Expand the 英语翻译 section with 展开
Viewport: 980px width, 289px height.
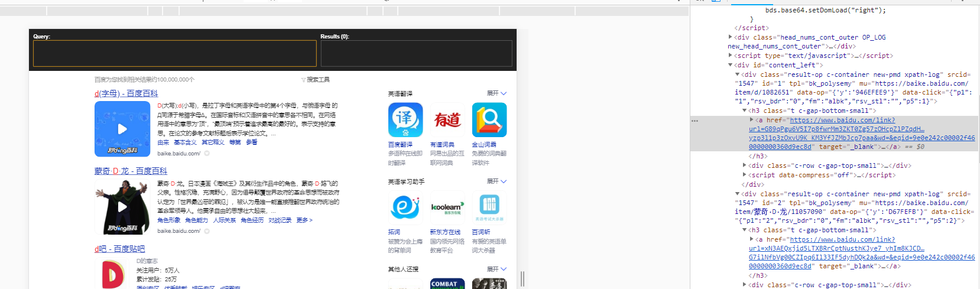tap(497, 93)
